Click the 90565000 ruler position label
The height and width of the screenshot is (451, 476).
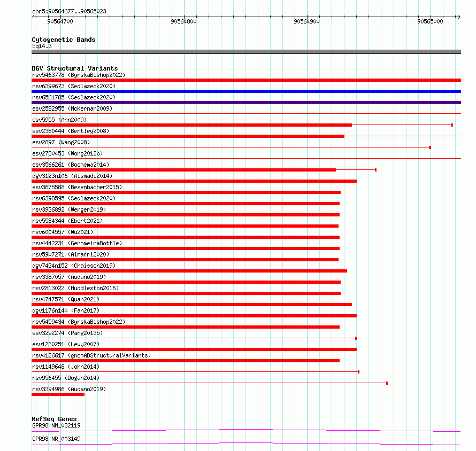[430, 21]
